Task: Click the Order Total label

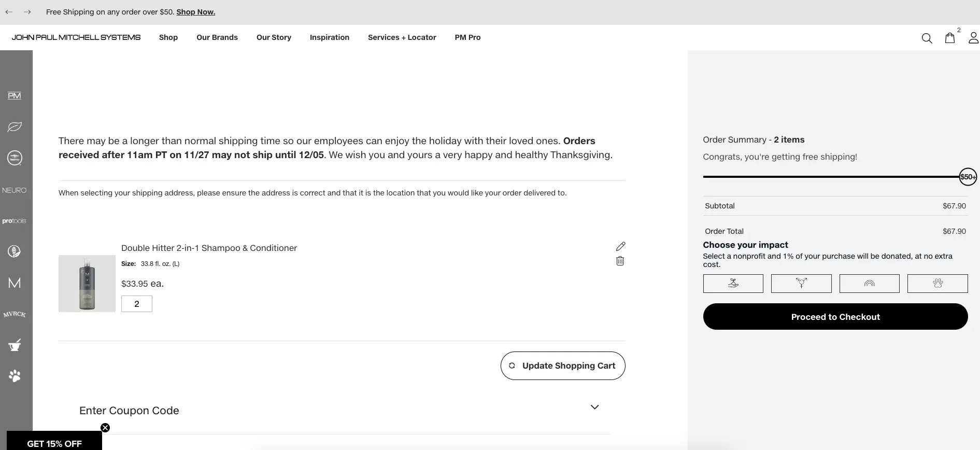Action: coord(724,231)
